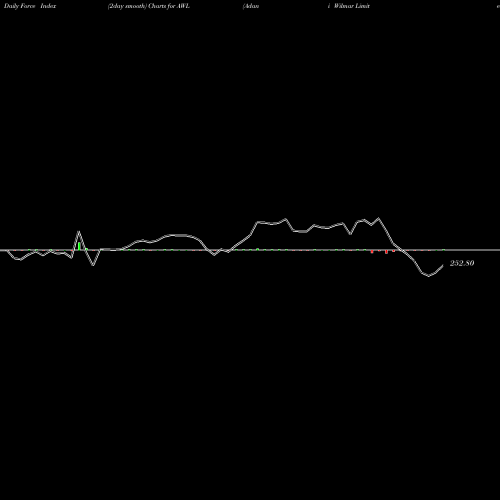Click the '(2day smooth) Charts for AWL' text
Viewport: 500px width, 500px height.
click(x=149, y=6)
